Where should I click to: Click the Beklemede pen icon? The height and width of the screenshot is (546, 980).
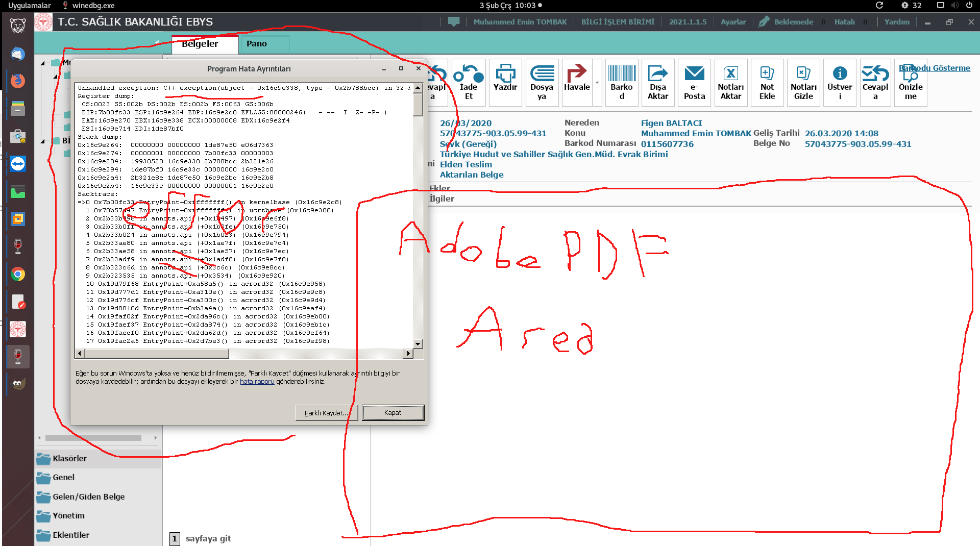coord(764,22)
